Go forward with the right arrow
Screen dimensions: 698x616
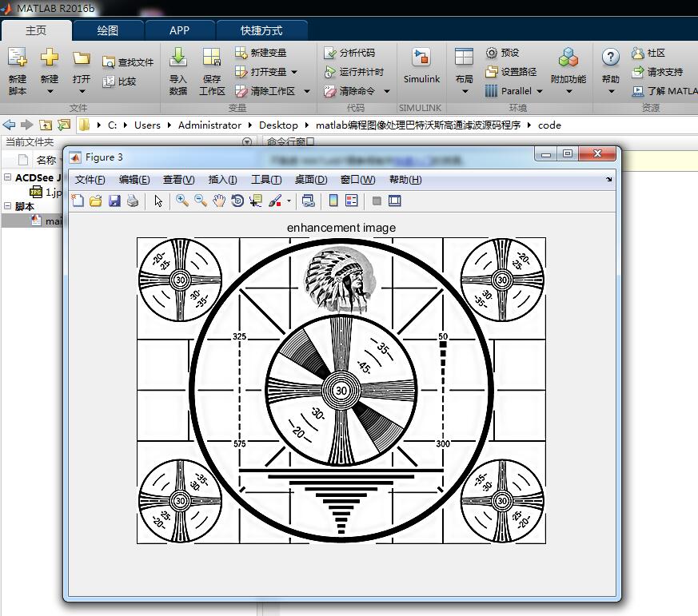26,125
